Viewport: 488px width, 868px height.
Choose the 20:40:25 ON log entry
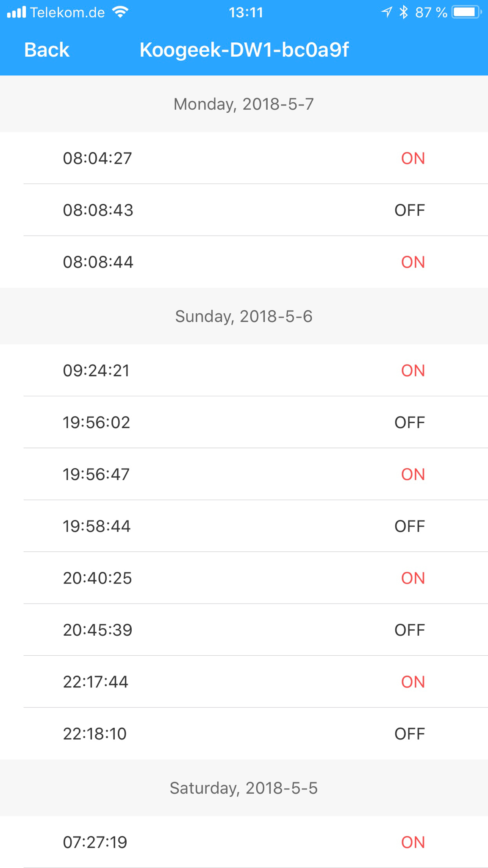tap(244, 578)
